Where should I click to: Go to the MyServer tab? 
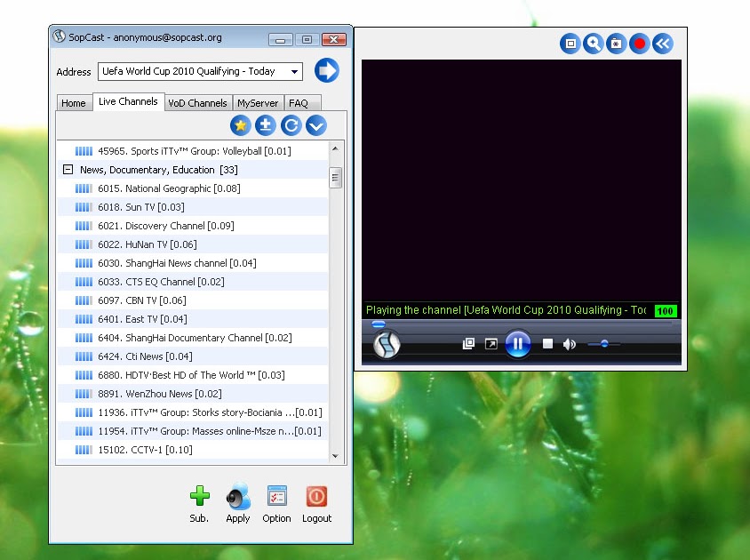click(x=258, y=103)
